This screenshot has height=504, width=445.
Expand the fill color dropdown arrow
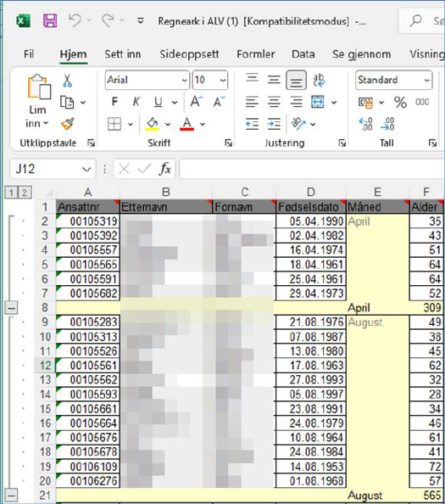click(x=168, y=124)
